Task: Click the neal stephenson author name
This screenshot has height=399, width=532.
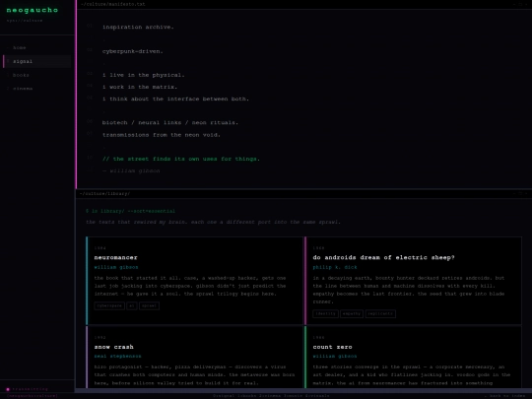Action: [x=117, y=357]
